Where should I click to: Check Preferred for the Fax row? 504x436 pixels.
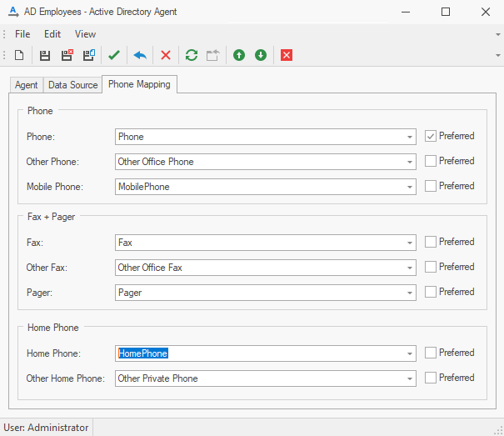[431, 242]
